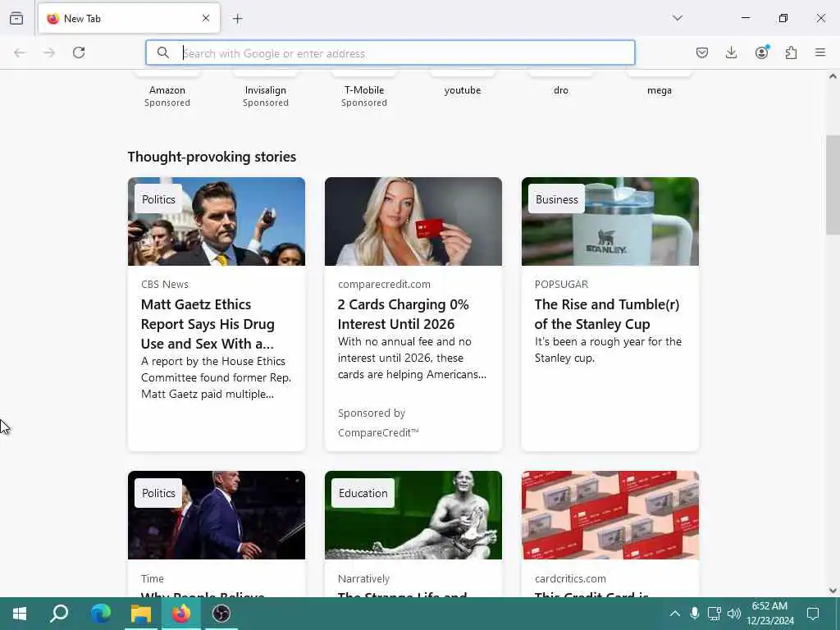Click the scrollbar up arrow

[x=833, y=76]
